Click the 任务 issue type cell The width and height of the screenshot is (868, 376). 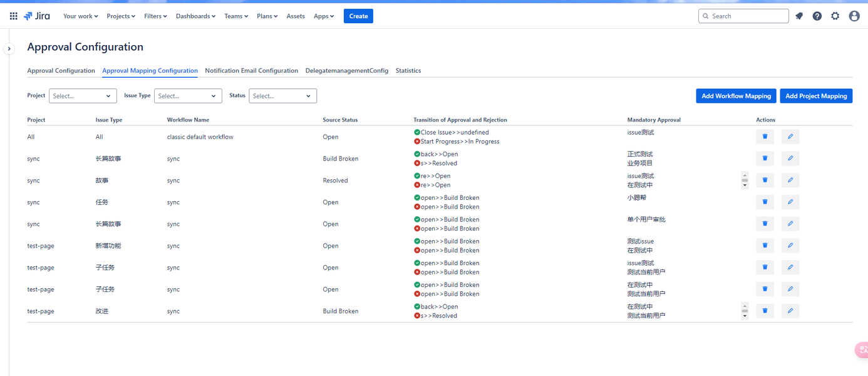click(x=102, y=202)
